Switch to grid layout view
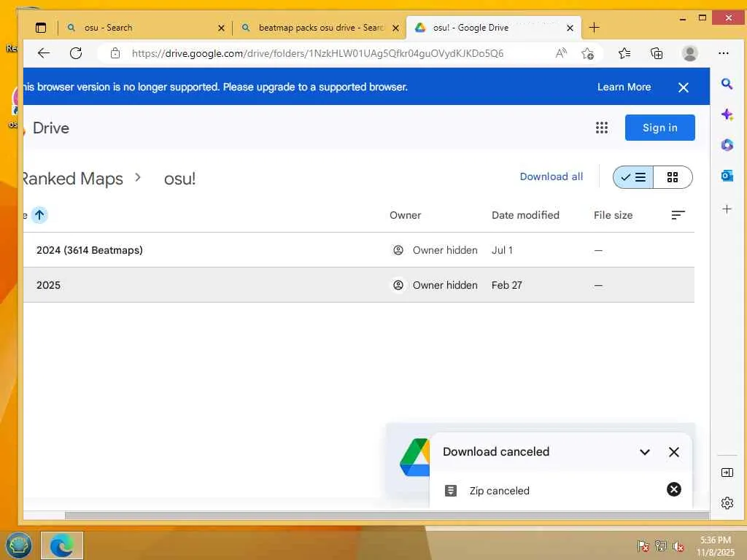Viewport: 747px width, 560px height. tap(672, 178)
